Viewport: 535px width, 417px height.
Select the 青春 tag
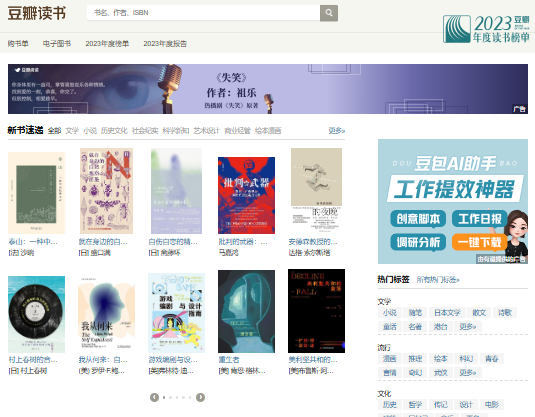click(x=492, y=359)
